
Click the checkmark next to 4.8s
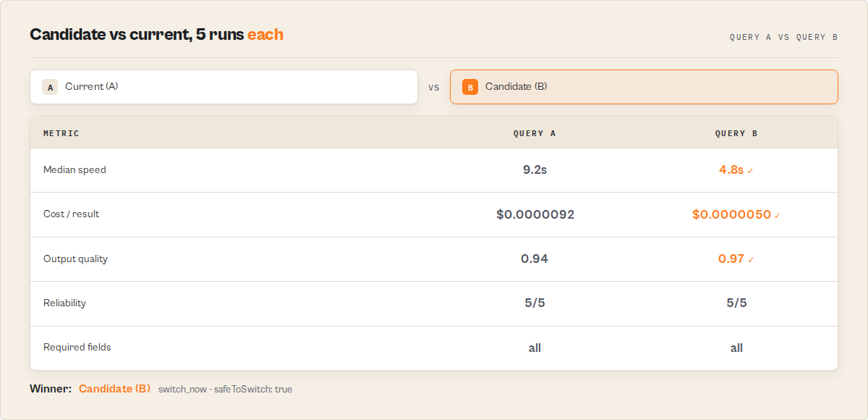750,171
